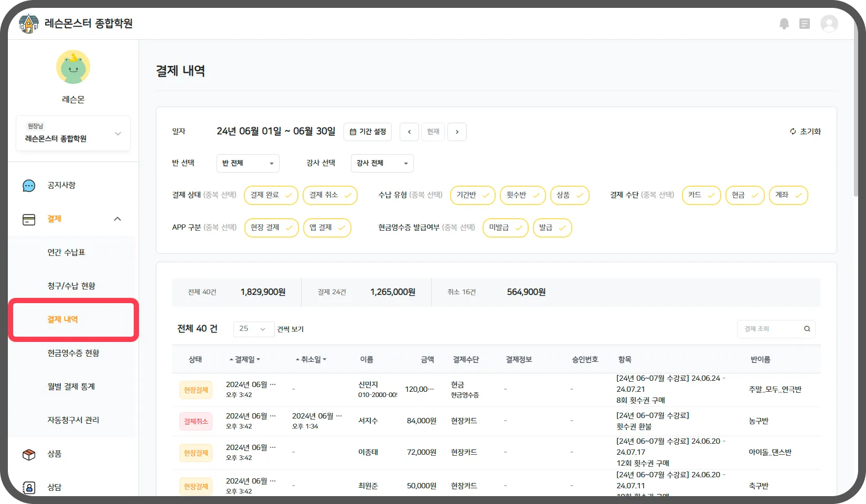Open 상품 in the sidebar

click(x=55, y=454)
